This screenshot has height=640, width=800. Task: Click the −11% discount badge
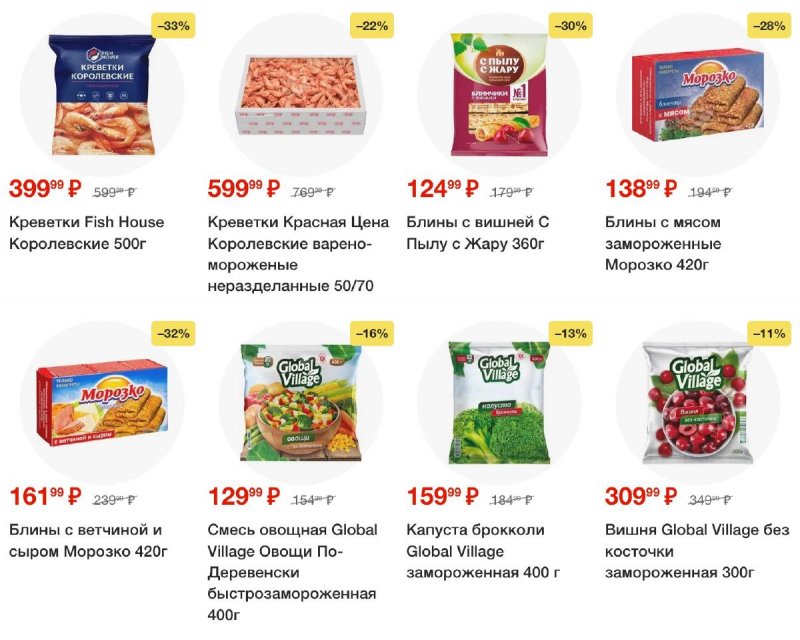point(769,334)
